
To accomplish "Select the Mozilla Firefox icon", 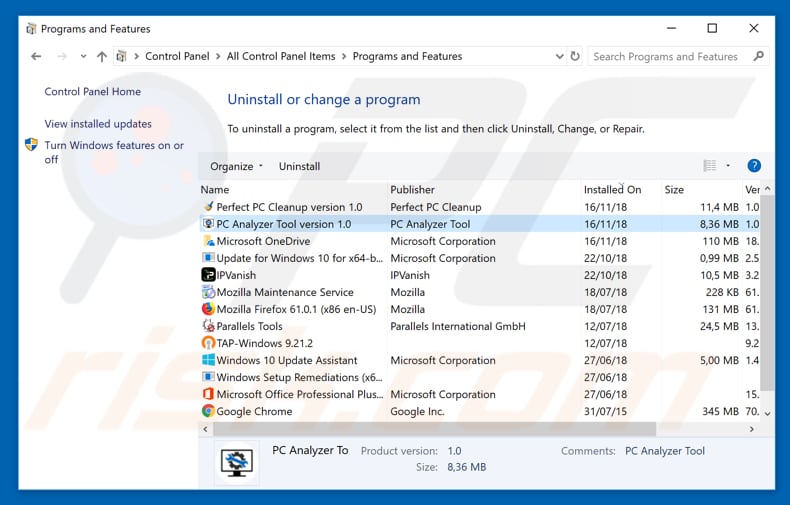I will pos(208,309).
